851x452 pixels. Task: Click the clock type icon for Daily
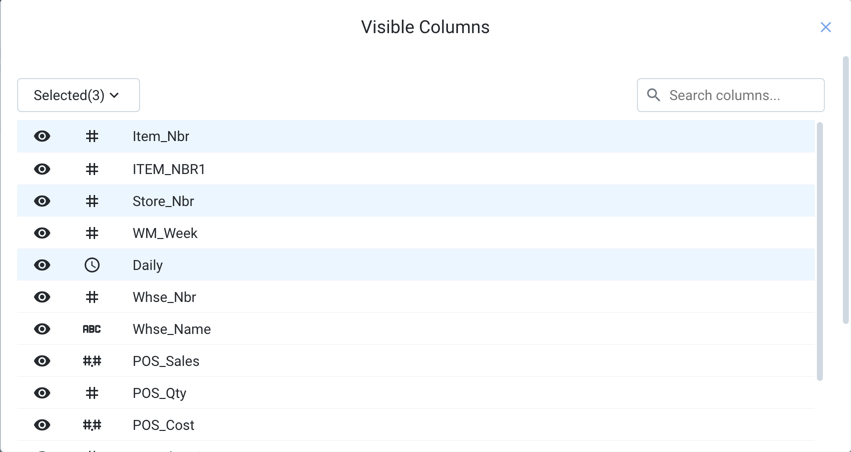(92, 265)
